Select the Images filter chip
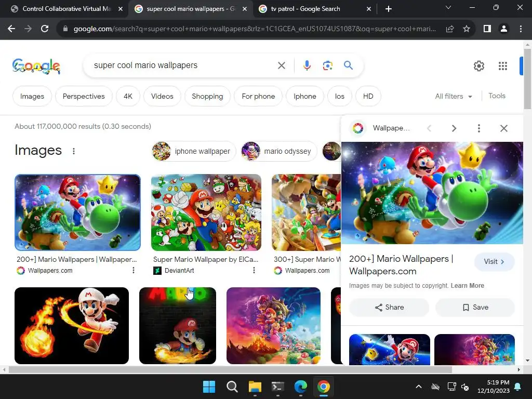Screen dimensions: 532x399 (x=32, y=96)
